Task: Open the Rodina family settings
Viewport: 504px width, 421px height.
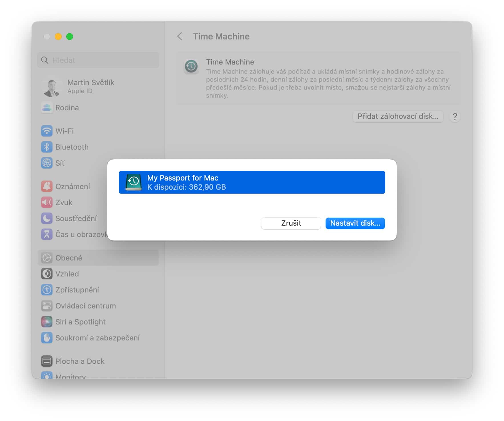Action: [98, 108]
